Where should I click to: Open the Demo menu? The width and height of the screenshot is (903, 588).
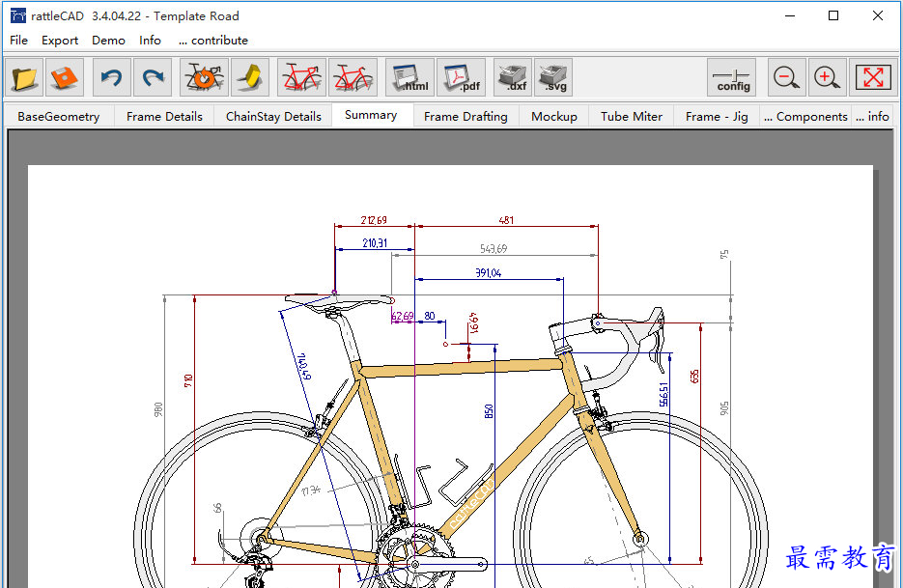[108, 41]
